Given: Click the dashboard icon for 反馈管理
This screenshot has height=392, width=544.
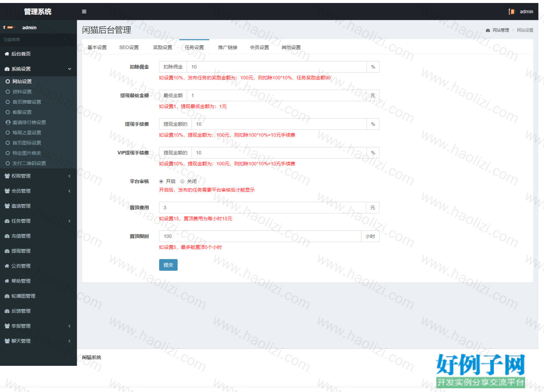Looking at the screenshot, I should pyautogui.click(x=7, y=311).
